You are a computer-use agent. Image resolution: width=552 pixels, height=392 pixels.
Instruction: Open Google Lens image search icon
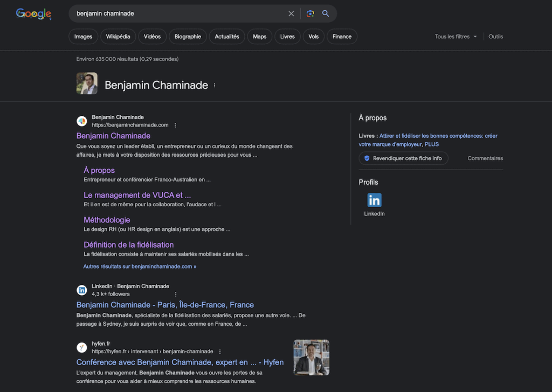(x=310, y=13)
